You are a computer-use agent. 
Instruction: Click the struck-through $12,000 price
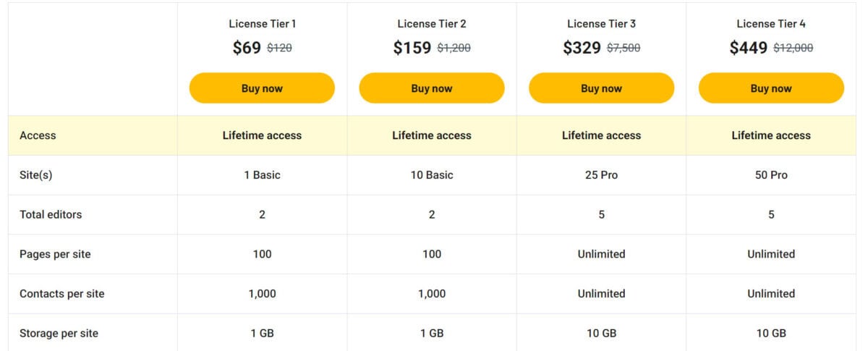click(793, 48)
